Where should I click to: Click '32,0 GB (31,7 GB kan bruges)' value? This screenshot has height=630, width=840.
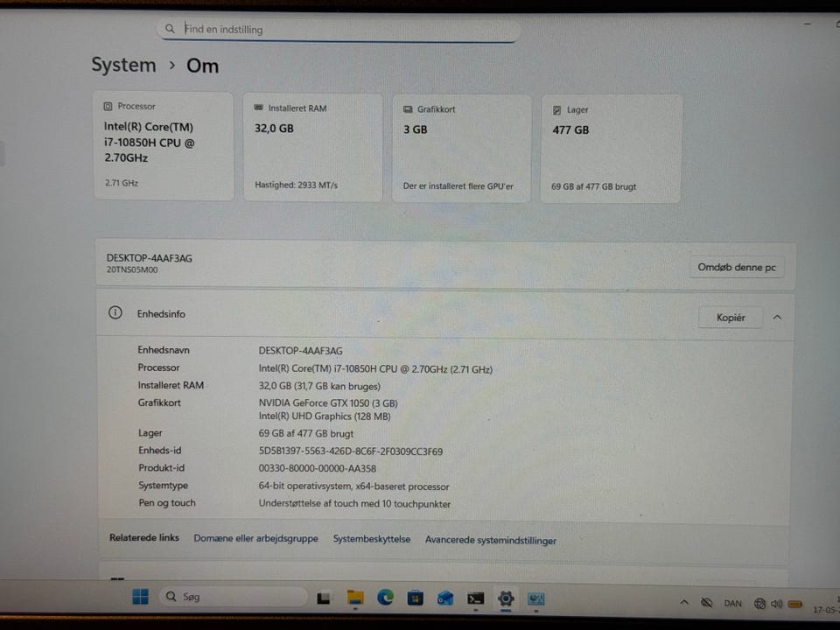coord(320,386)
